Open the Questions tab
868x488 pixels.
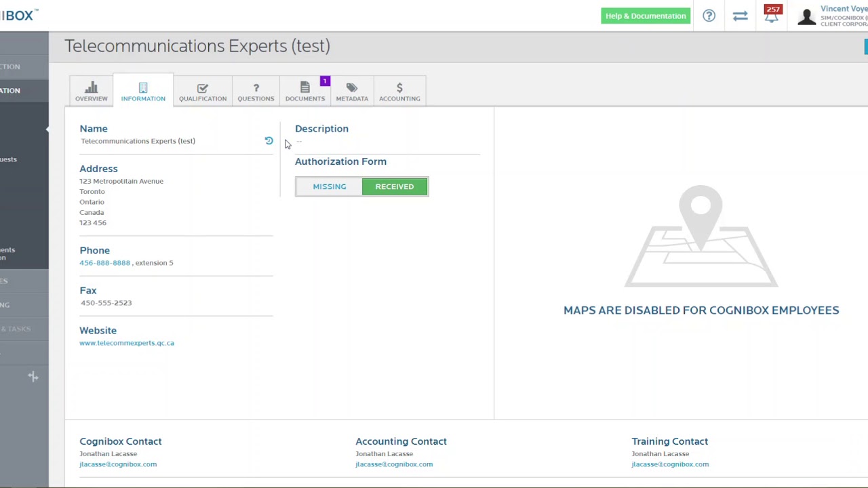pyautogui.click(x=256, y=91)
